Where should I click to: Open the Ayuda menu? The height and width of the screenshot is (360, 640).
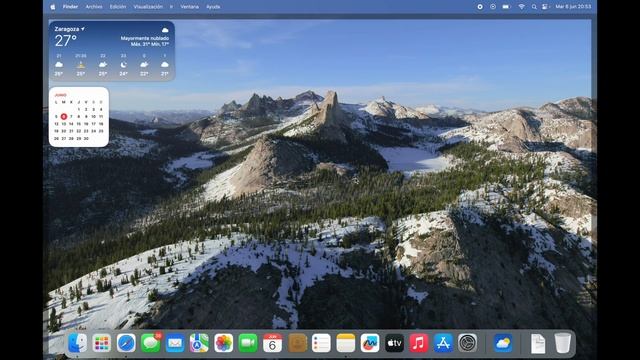coord(213,7)
